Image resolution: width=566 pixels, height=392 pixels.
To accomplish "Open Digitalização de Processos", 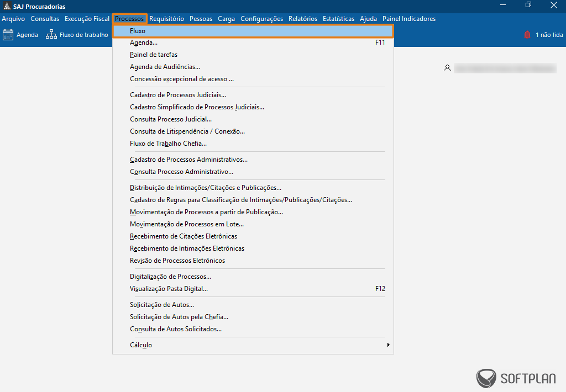I will [169, 276].
